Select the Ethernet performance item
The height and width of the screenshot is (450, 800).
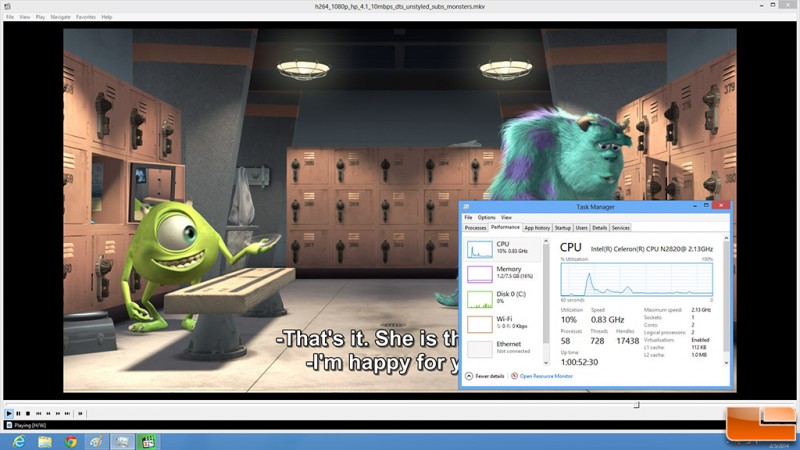(503, 348)
